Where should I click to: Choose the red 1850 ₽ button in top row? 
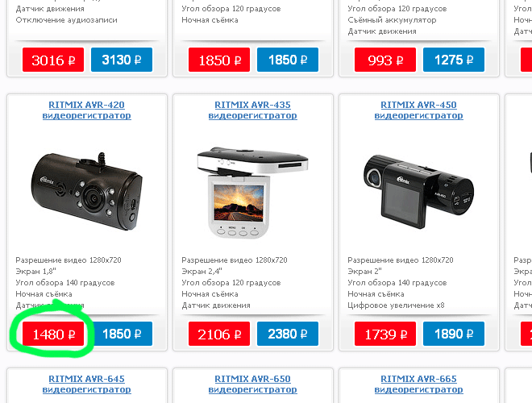click(218, 60)
